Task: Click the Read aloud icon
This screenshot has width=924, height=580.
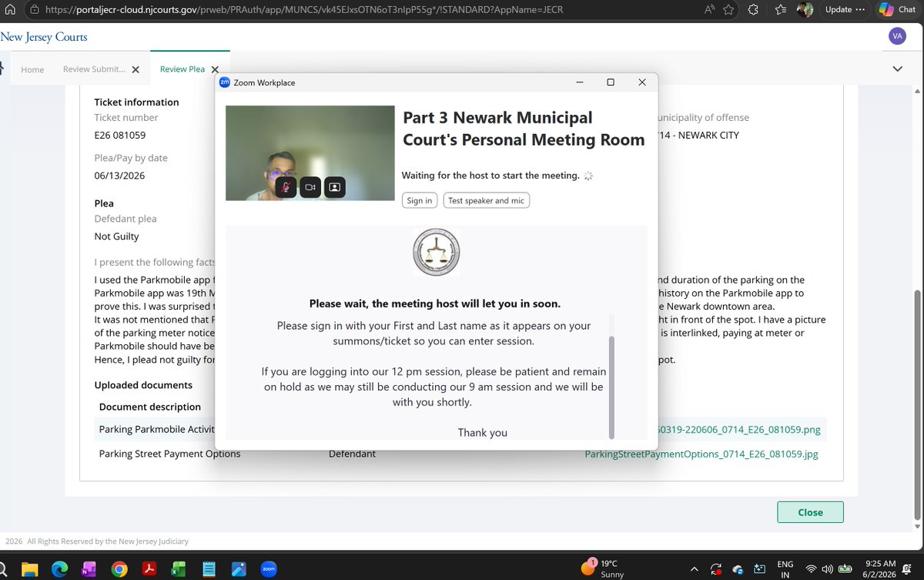Action: 711,10
